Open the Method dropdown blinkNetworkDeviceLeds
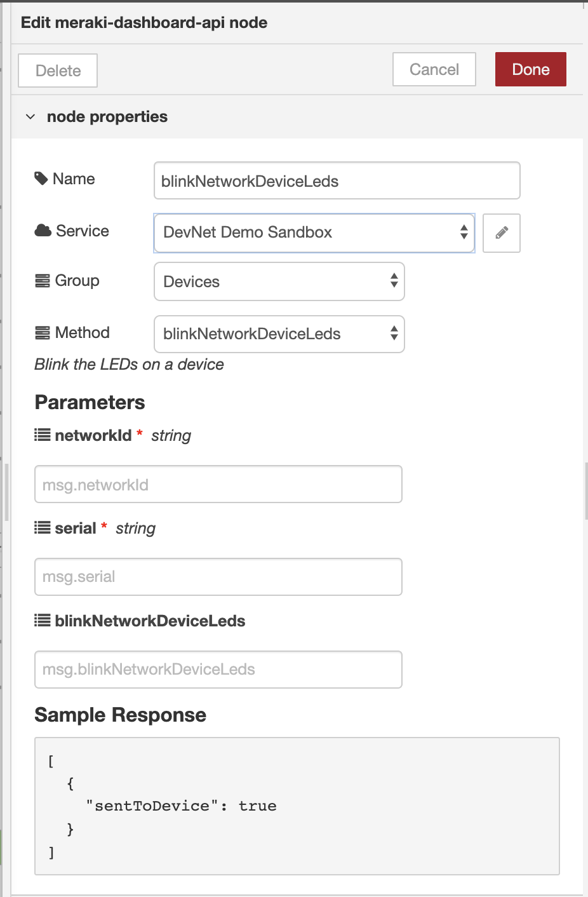The height and width of the screenshot is (897, 588). [x=279, y=334]
